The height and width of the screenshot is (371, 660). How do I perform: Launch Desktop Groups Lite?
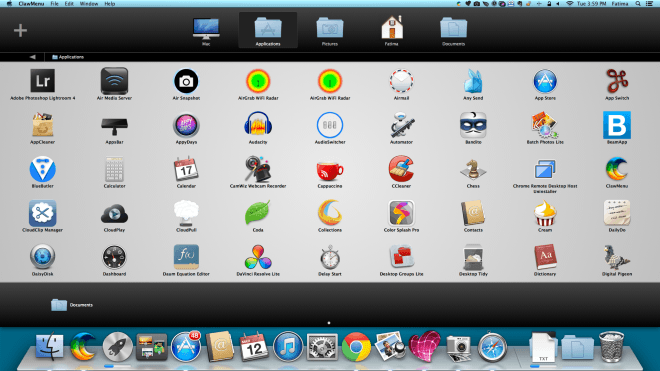point(401,257)
